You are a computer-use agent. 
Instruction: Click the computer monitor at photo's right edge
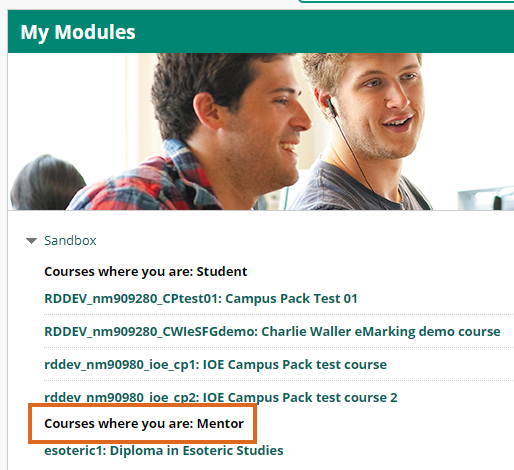(x=486, y=199)
